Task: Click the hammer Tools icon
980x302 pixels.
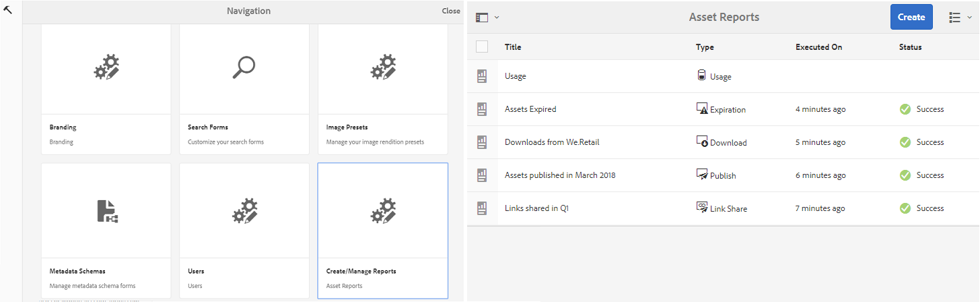Action: tap(8, 9)
